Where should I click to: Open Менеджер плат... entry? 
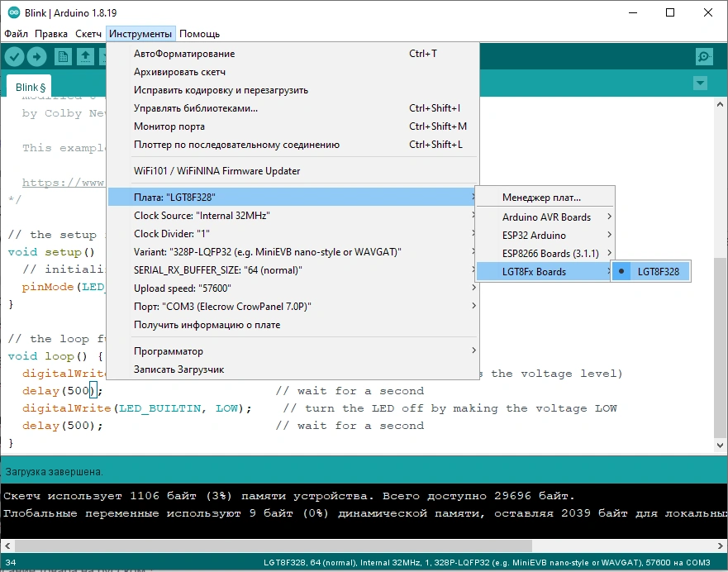tap(541, 198)
